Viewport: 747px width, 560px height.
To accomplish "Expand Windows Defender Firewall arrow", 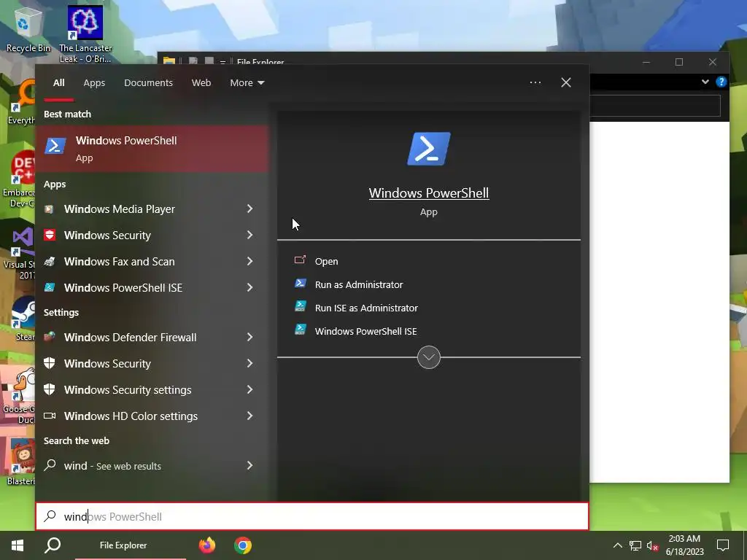I will 249,337.
